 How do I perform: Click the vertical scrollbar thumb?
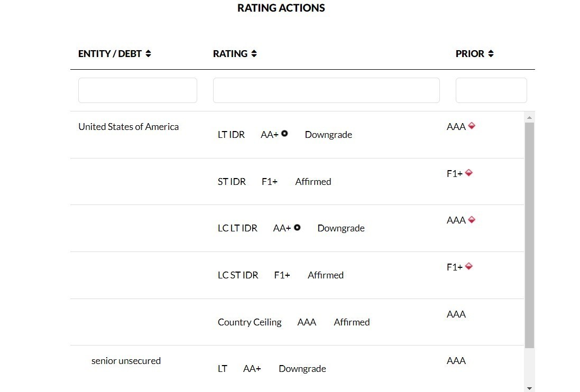(530, 235)
